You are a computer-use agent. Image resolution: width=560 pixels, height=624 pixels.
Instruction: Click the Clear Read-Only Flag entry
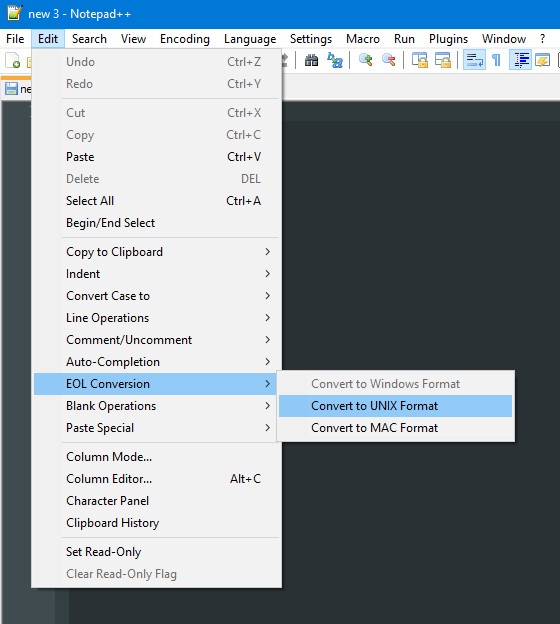(x=155, y=574)
